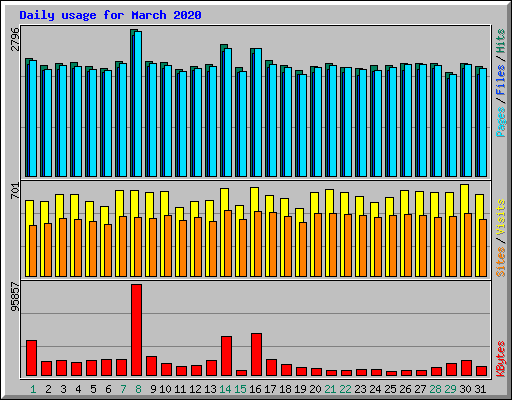Viewport: 512px width, 400px height.
Task: Click the orange Sites bar for day 31
Action: coord(483,248)
